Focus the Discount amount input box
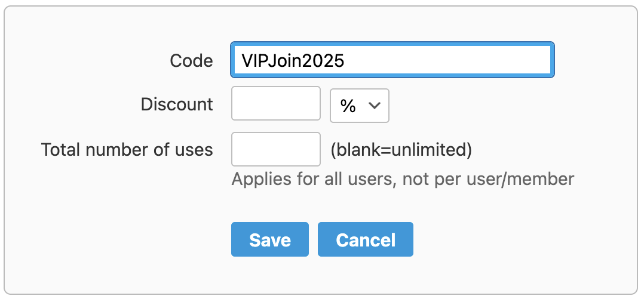This screenshot has height=299, width=644. click(276, 104)
